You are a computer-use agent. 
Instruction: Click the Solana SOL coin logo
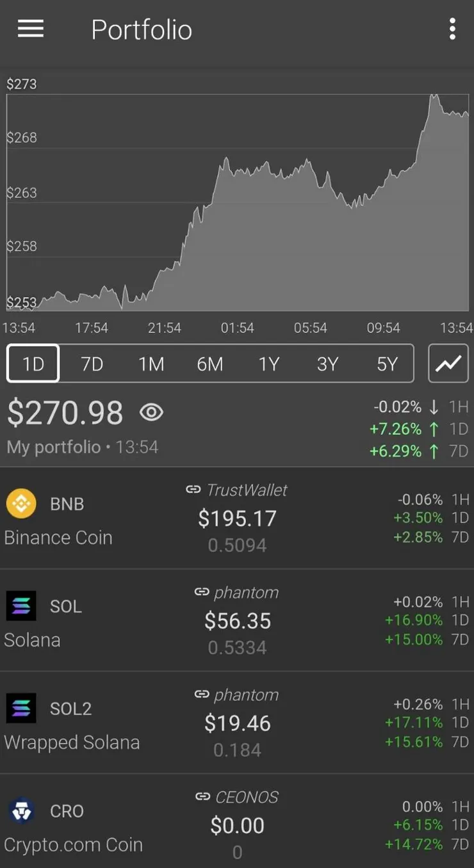click(x=21, y=606)
